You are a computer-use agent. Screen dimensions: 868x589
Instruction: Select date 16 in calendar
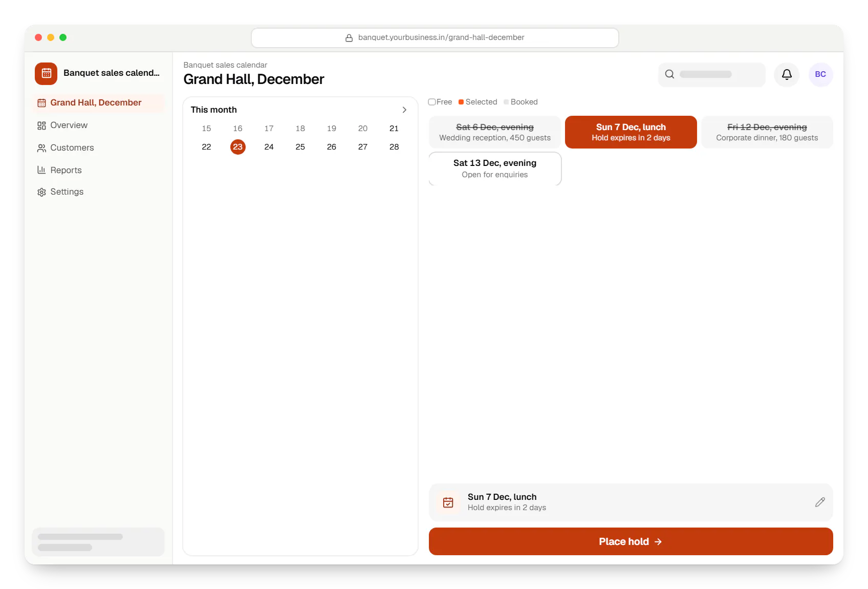coord(237,129)
